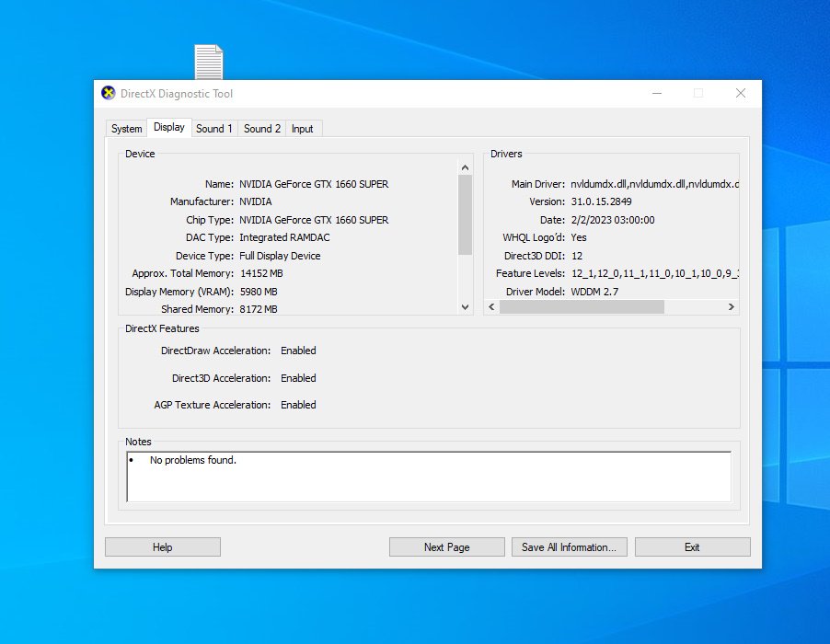Select the Display tab
The width and height of the screenshot is (830, 644).
point(169,127)
